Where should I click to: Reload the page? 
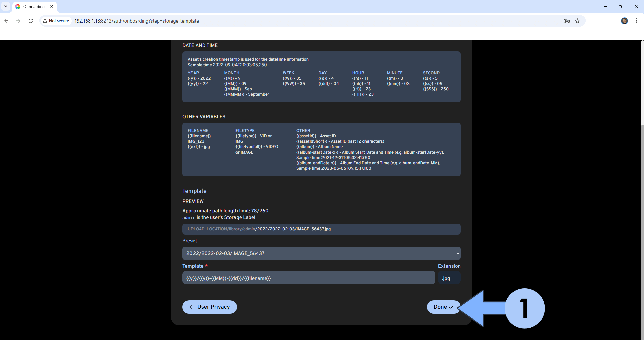[31, 21]
